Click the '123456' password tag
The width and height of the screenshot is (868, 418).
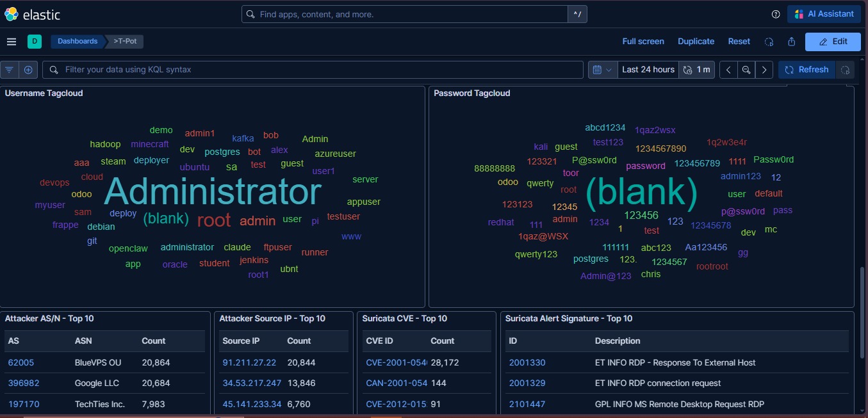pos(641,216)
